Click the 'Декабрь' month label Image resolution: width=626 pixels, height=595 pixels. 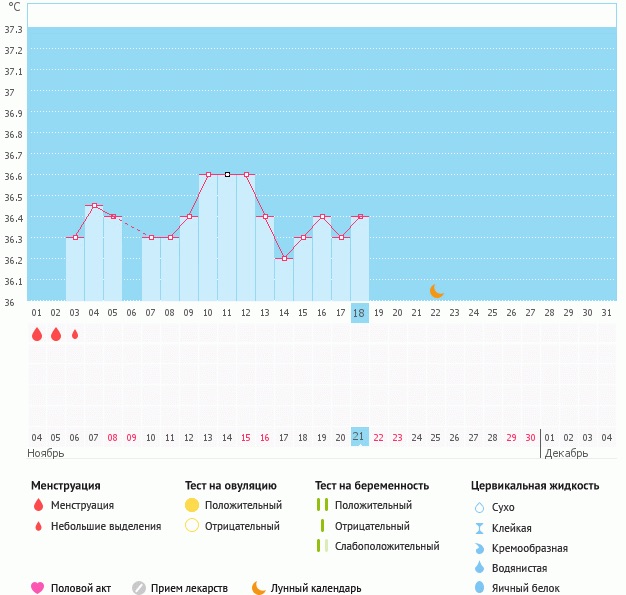coord(566,453)
